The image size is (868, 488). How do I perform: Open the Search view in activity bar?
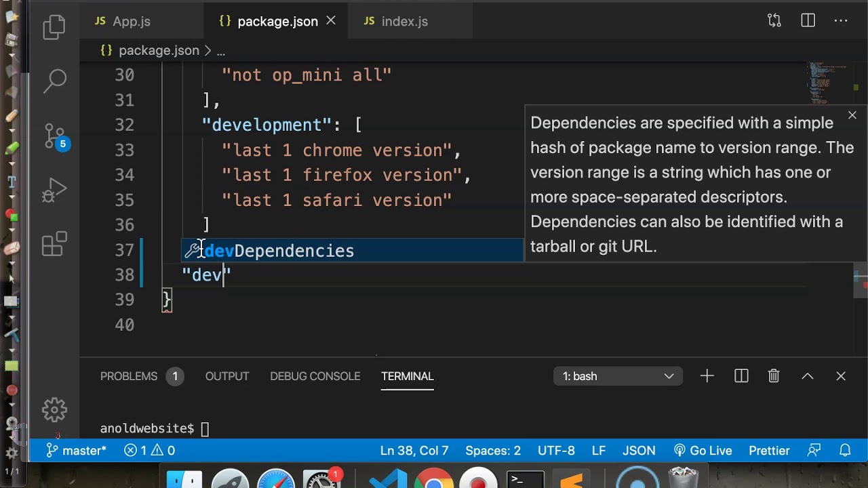click(54, 81)
